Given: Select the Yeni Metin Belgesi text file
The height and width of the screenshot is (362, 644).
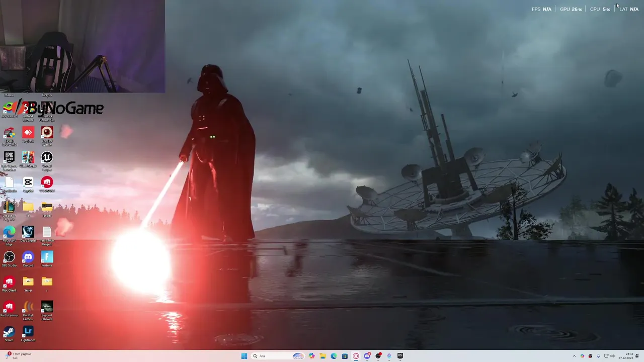Looking at the screenshot, I should tap(47, 235).
